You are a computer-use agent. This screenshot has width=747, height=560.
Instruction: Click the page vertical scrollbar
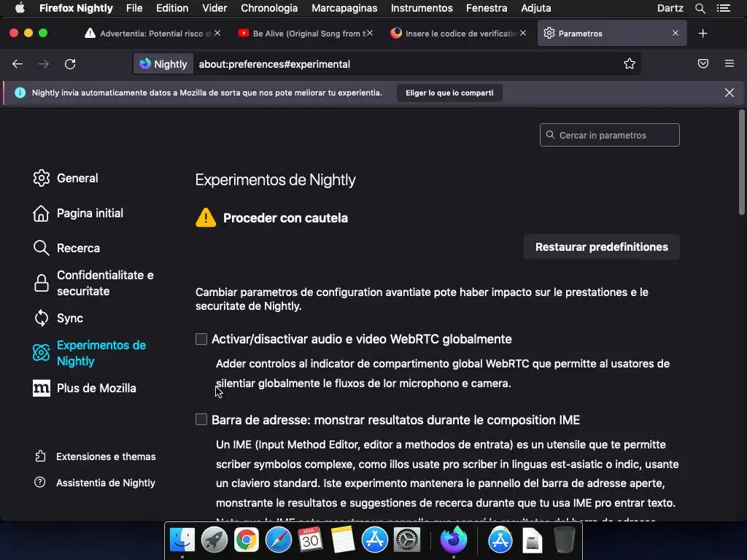pos(741,162)
